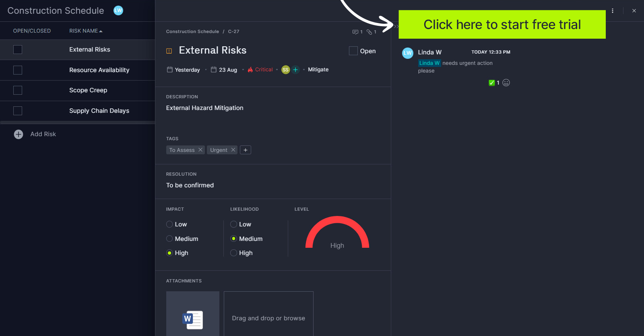The image size is (644, 336).
Task: Open the Mitigate response dropdown
Action: click(318, 70)
